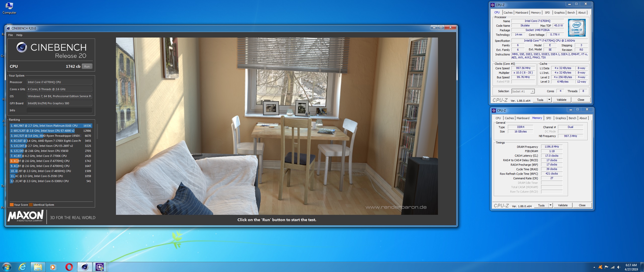Select ranking row Ryzen Threadripper 1950X
Image resolution: width=644 pixels, height=272 pixels.
[x=51, y=136]
